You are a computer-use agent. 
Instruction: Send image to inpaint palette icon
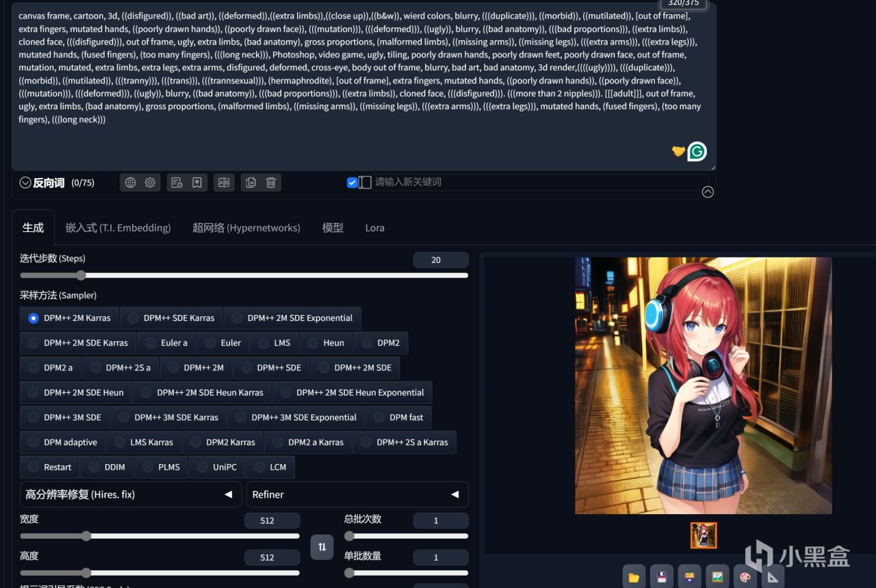click(745, 577)
